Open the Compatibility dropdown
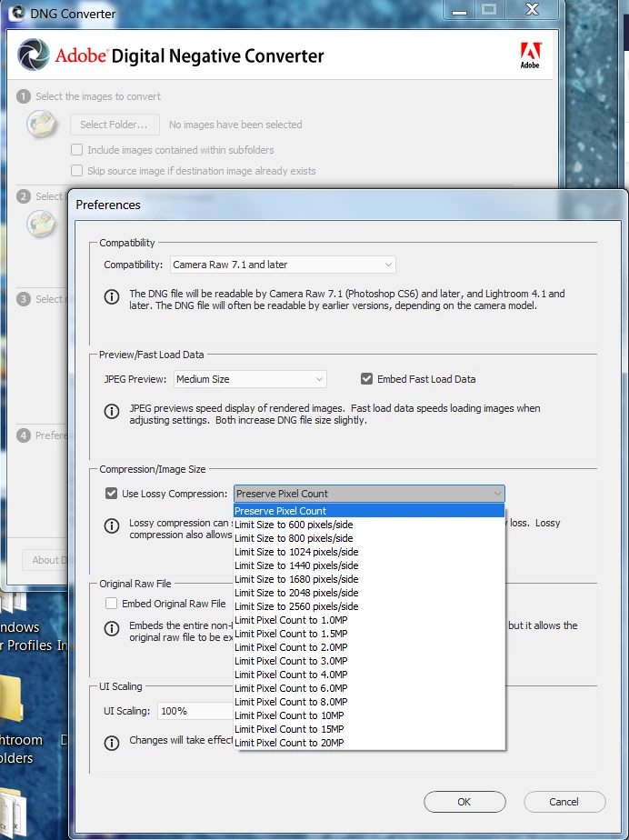This screenshot has width=629, height=840. [283, 265]
